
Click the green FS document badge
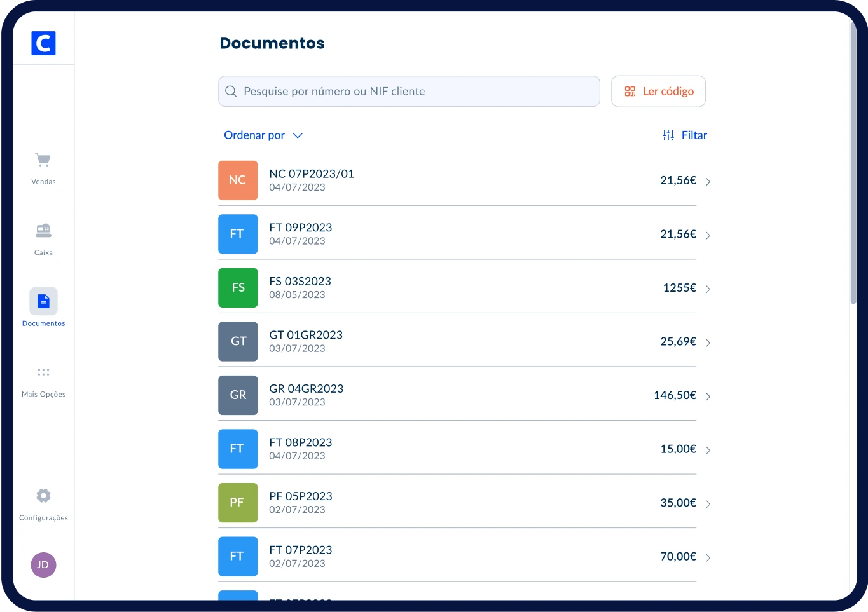tap(238, 288)
